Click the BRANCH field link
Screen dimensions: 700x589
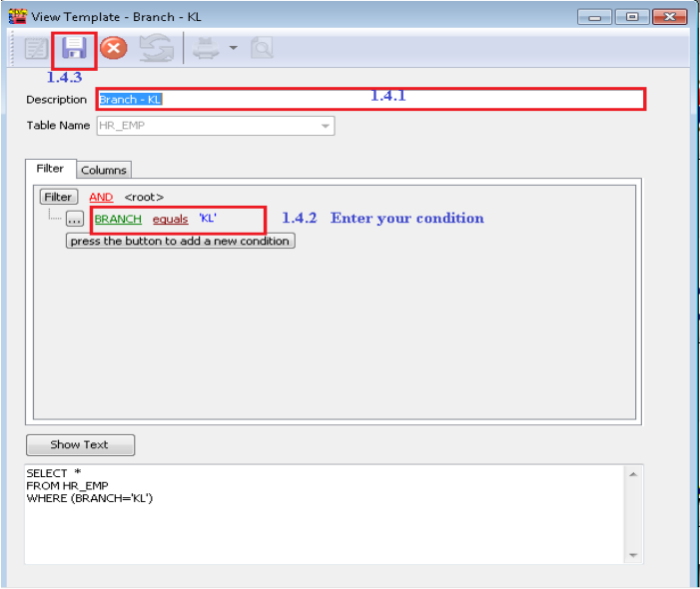pos(118,219)
